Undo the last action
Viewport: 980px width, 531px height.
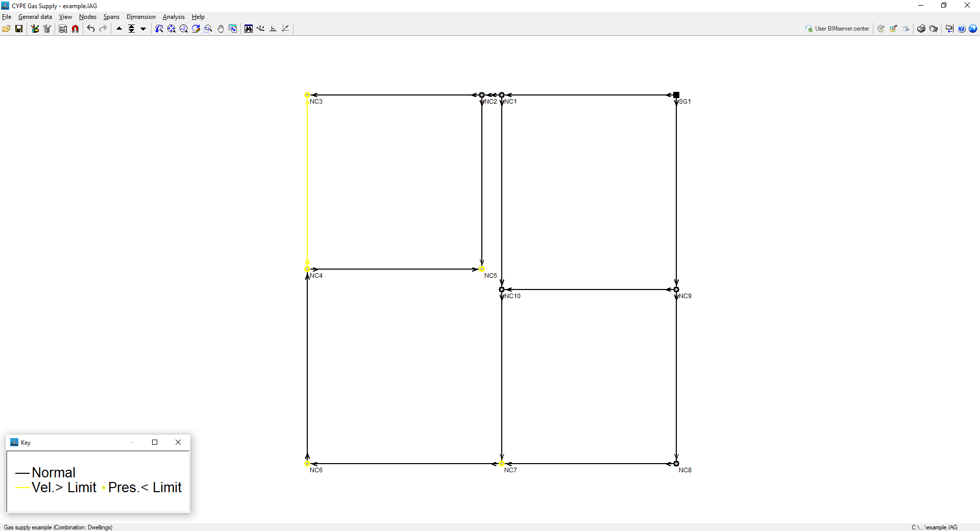(x=91, y=29)
